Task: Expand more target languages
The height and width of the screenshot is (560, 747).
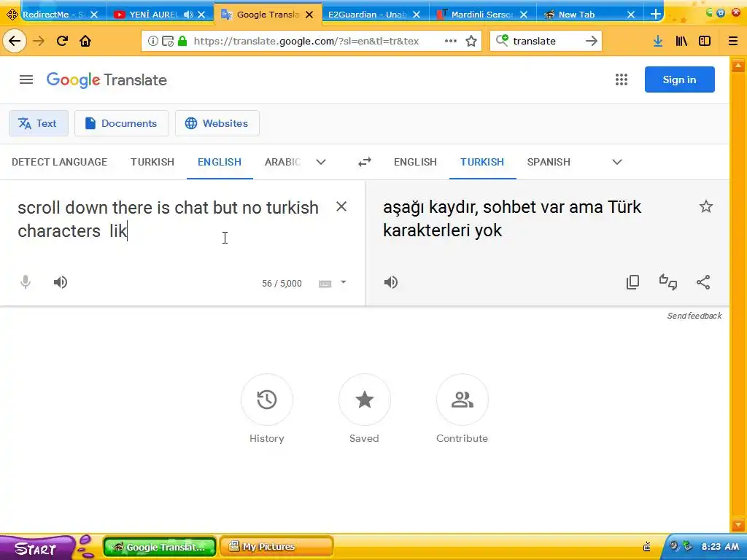Action: 617,163
